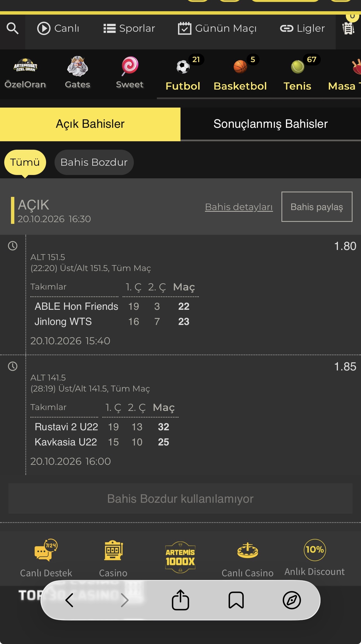
Task: Tap the browser share icon
Action: pos(180,600)
